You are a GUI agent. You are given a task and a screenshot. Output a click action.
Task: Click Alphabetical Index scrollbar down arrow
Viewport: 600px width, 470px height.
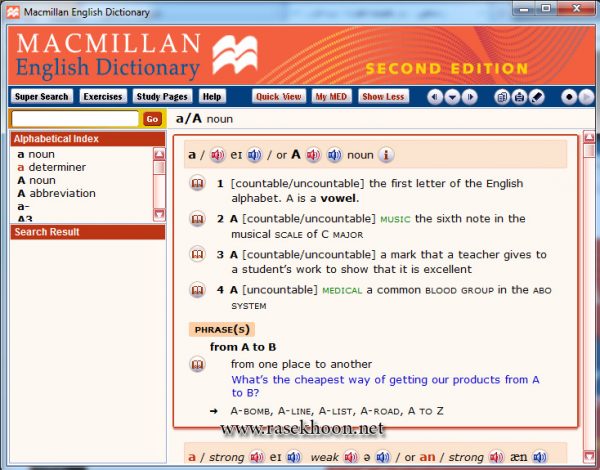[x=159, y=214]
